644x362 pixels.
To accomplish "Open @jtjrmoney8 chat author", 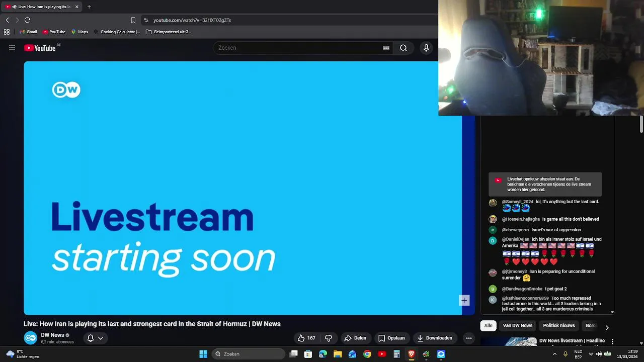I will coord(514,271).
